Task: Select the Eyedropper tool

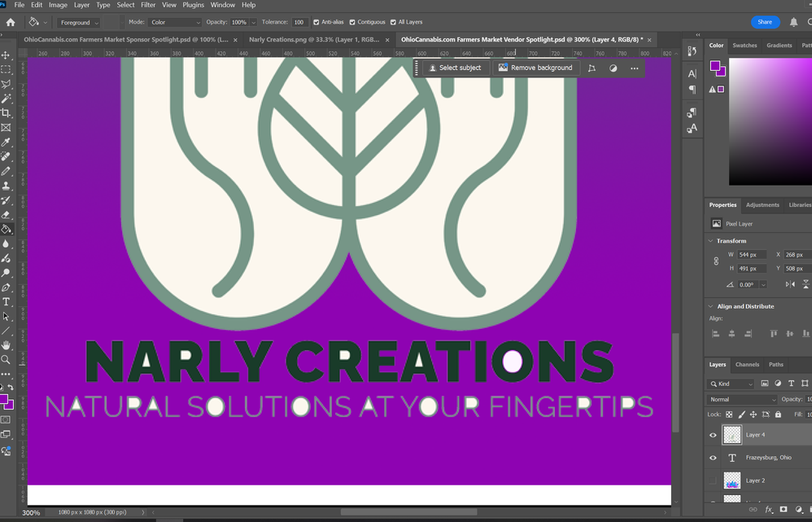Action: click(7, 142)
